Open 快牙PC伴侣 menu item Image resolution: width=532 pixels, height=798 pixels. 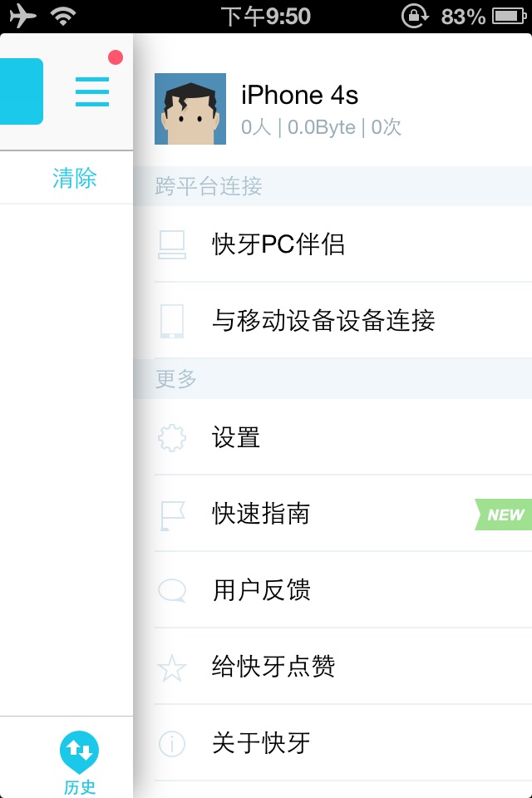(x=278, y=244)
